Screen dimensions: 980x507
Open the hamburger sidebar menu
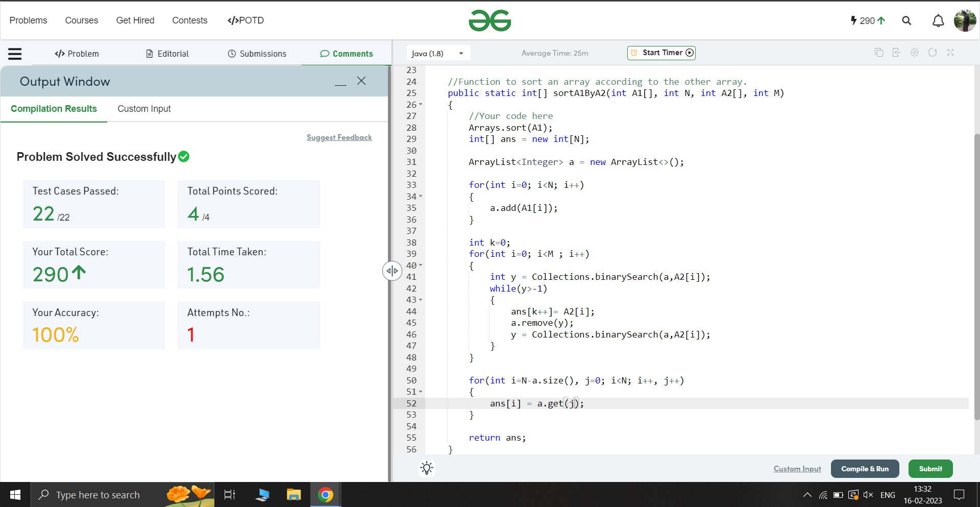coord(15,54)
